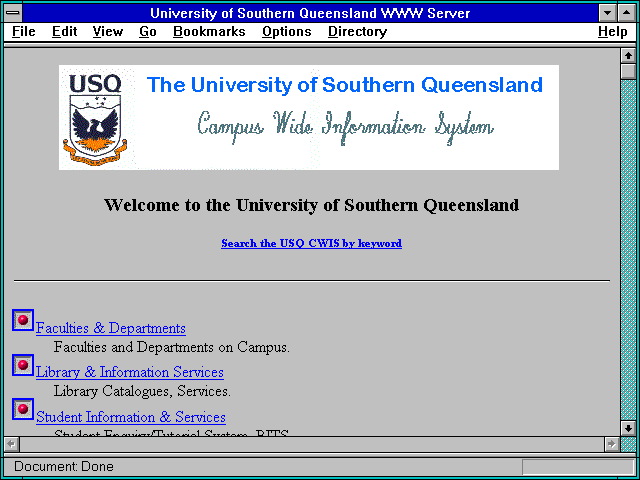The width and height of the screenshot is (640, 480).
Task: Click the vertical scrollbar up arrow
Action: click(628, 56)
